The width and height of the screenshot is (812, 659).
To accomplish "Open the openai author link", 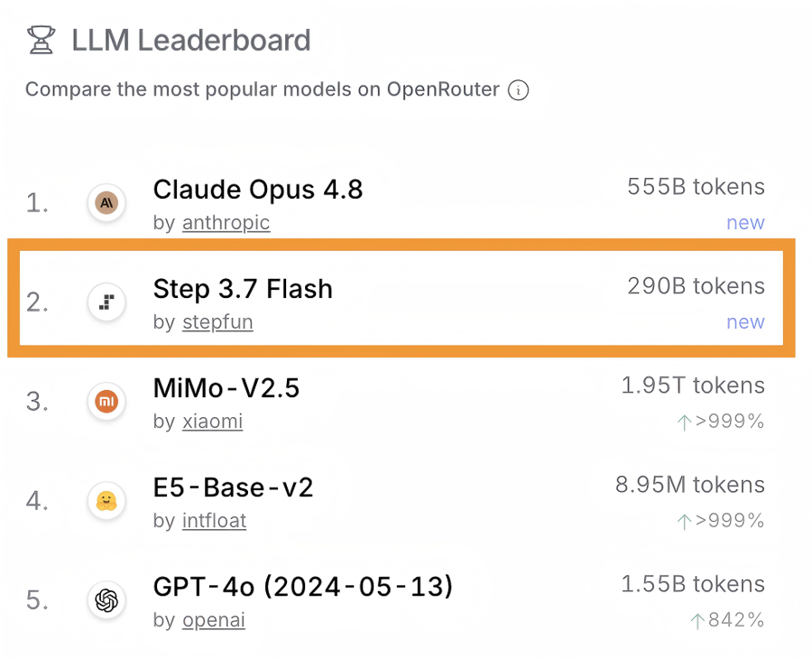I will click(x=213, y=620).
